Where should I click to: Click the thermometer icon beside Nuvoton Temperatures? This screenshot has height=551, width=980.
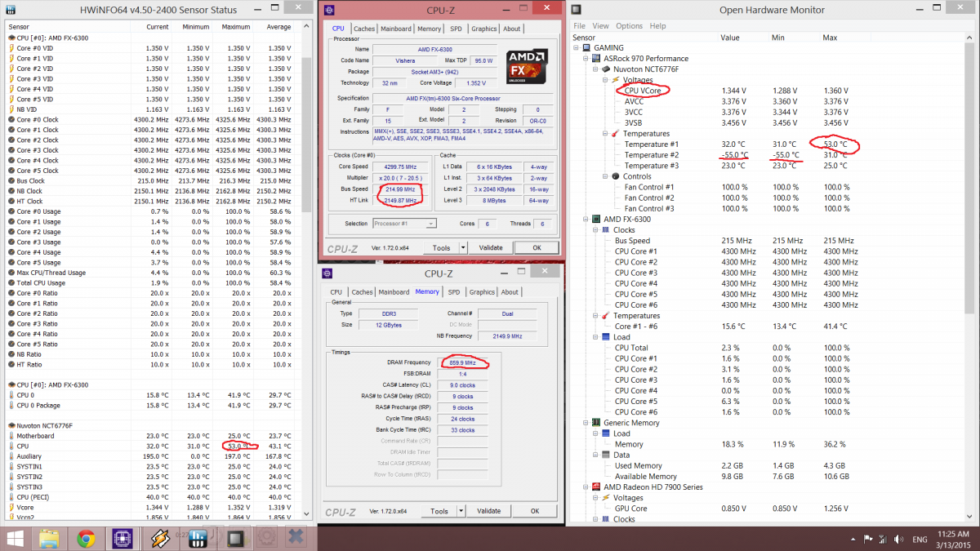pos(617,134)
